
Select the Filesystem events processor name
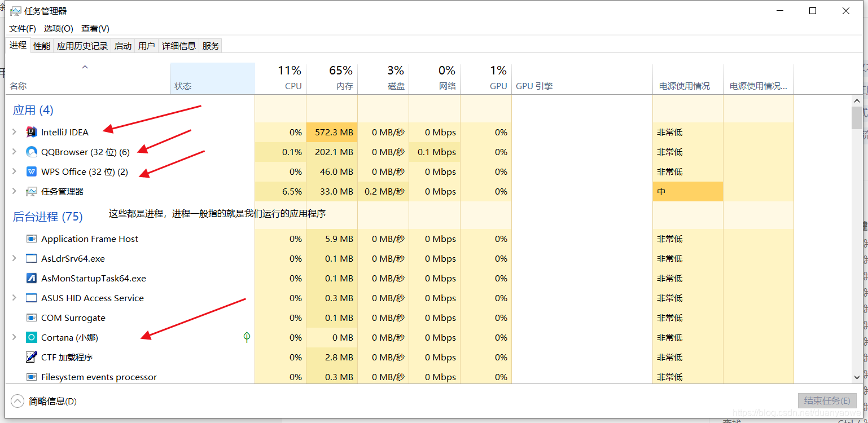pos(99,377)
